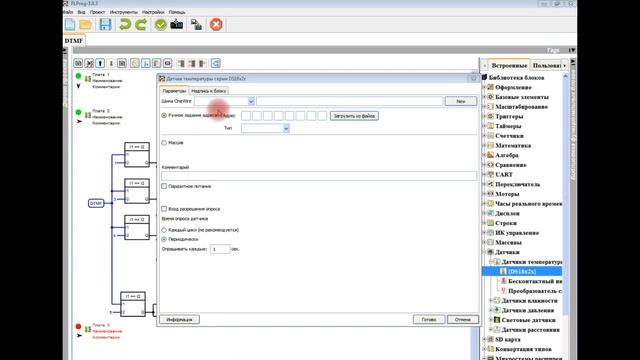Open the Шина OneWire dropdown
640x360 pixels.
click(251, 101)
